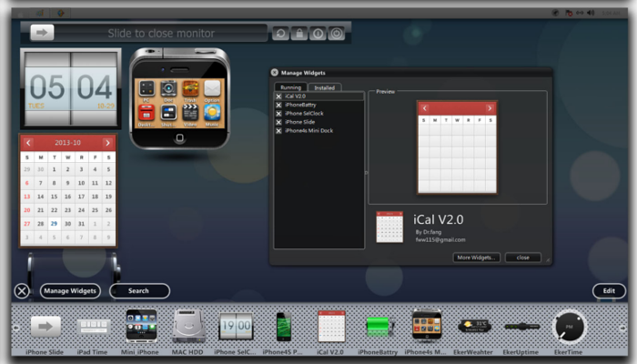Click the close button in Manage Widgets
637x364 pixels.
tap(523, 258)
